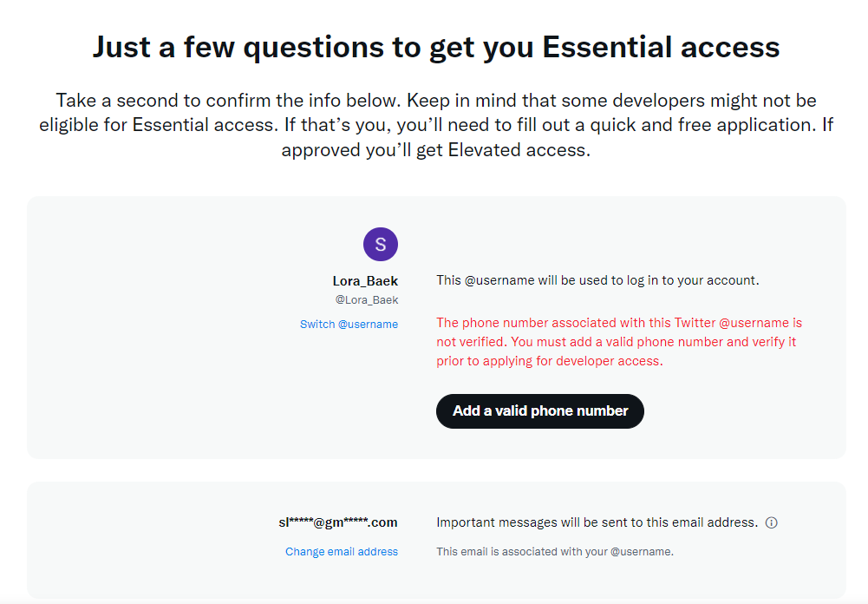Image resolution: width=868 pixels, height=604 pixels.
Task: Click 'prior to applying for developer access' text
Action: [550, 361]
